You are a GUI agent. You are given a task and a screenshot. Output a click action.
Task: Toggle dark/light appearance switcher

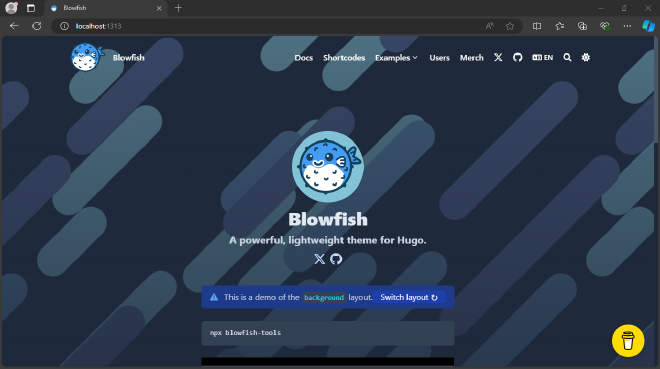tap(586, 57)
